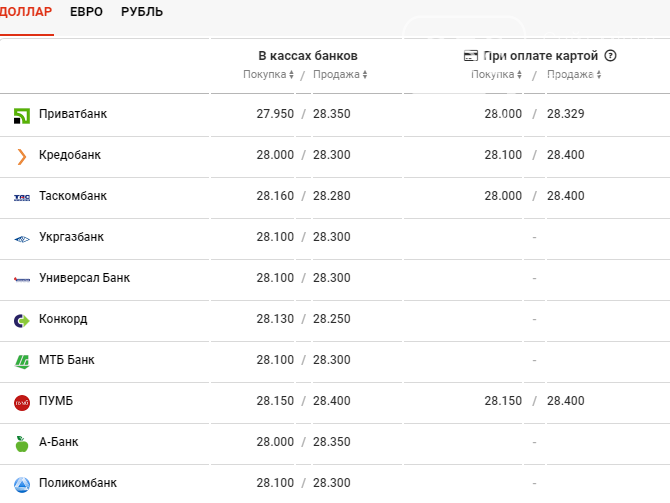Sort by cash desk Продажа column
This screenshot has width=670, height=503.
[340, 75]
